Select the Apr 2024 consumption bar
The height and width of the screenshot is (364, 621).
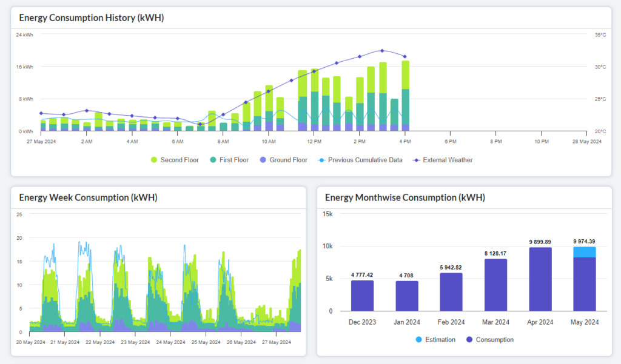[x=540, y=279]
